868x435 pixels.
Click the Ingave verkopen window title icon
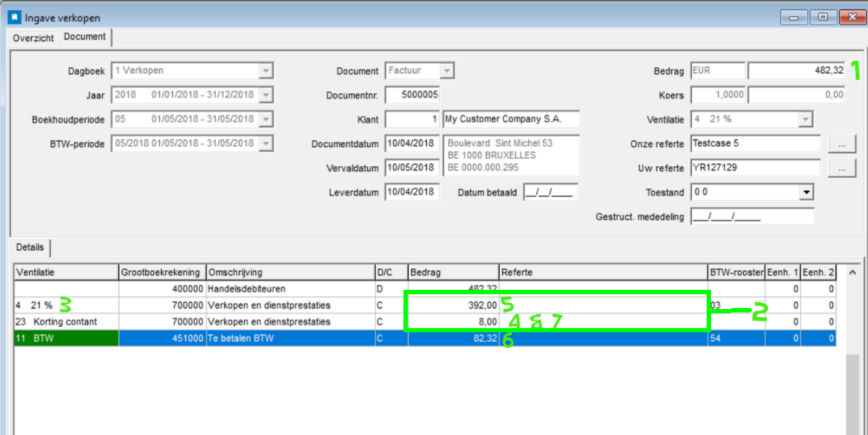tap(13, 18)
